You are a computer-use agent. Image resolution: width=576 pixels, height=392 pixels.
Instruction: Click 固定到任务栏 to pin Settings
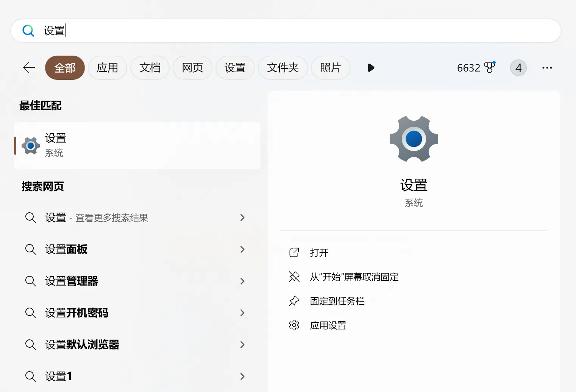point(337,301)
